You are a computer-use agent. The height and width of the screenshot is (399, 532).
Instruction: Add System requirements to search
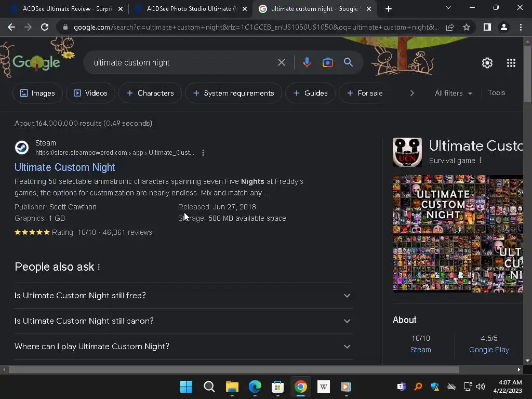pyautogui.click(x=233, y=93)
